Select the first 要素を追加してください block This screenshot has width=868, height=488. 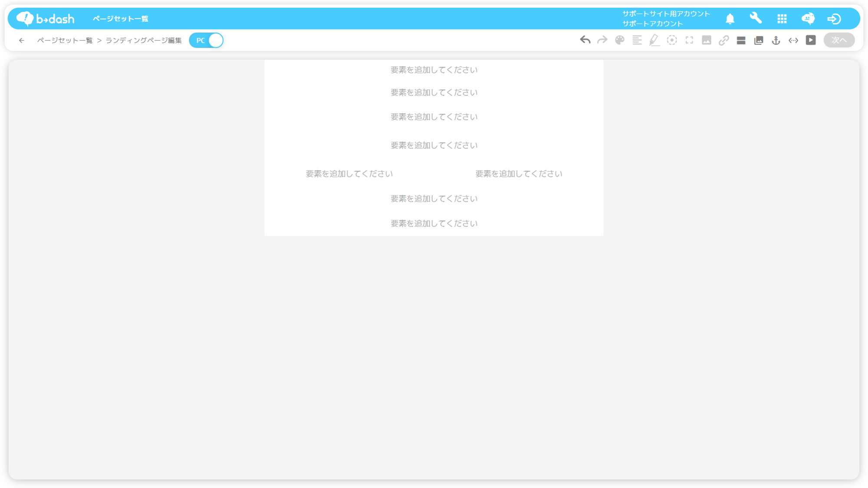pyautogui.click(x=434, y=70)
